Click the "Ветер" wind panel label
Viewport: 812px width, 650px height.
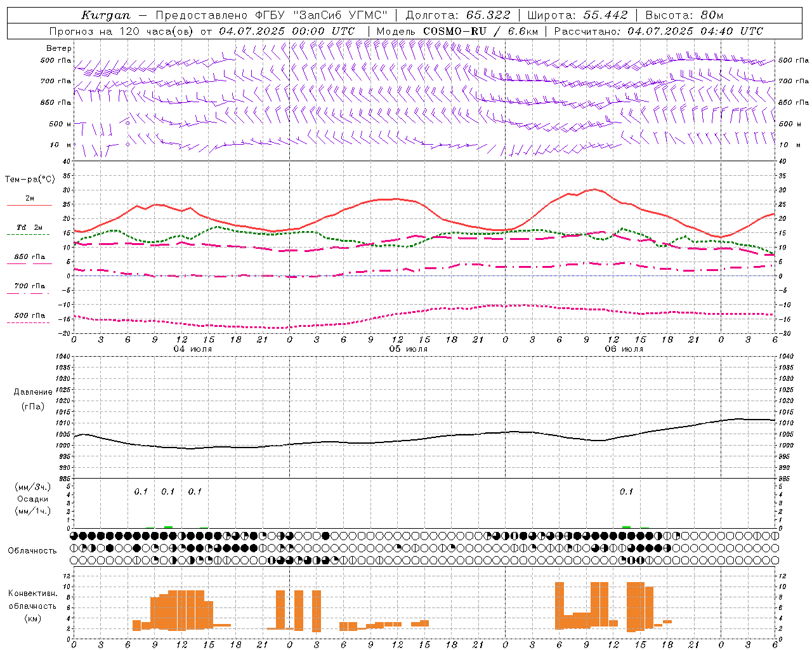[59, 48]
